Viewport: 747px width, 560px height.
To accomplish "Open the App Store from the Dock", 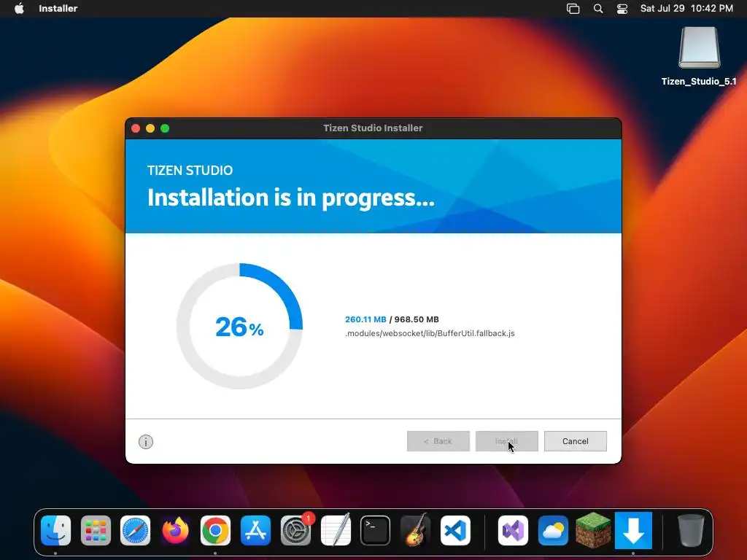I will pyautogui.click(x=255, y=530).
